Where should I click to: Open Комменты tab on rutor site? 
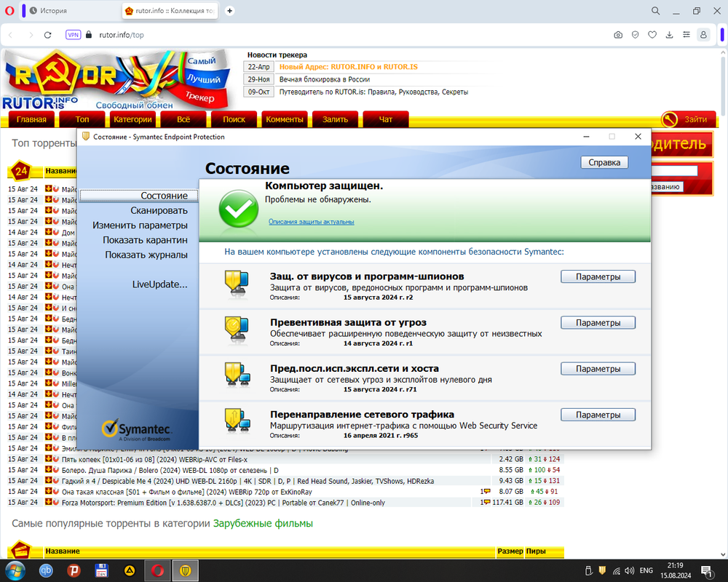tap(285, 119)
